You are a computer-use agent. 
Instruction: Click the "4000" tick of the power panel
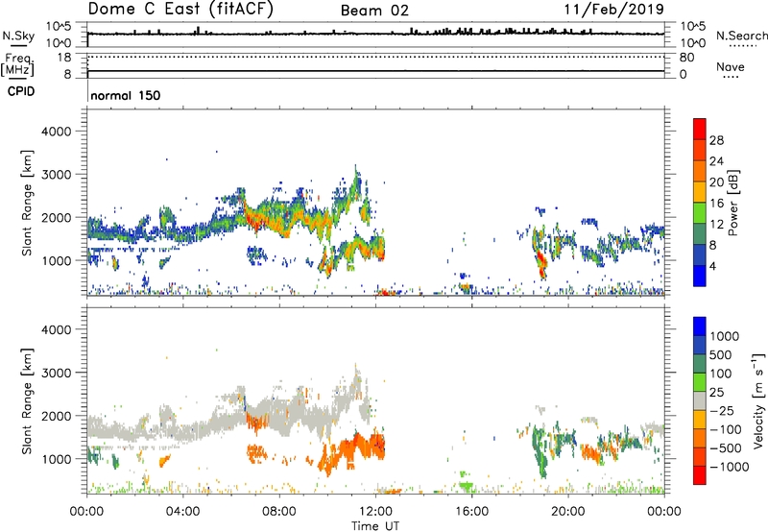[x=56, y=132]
